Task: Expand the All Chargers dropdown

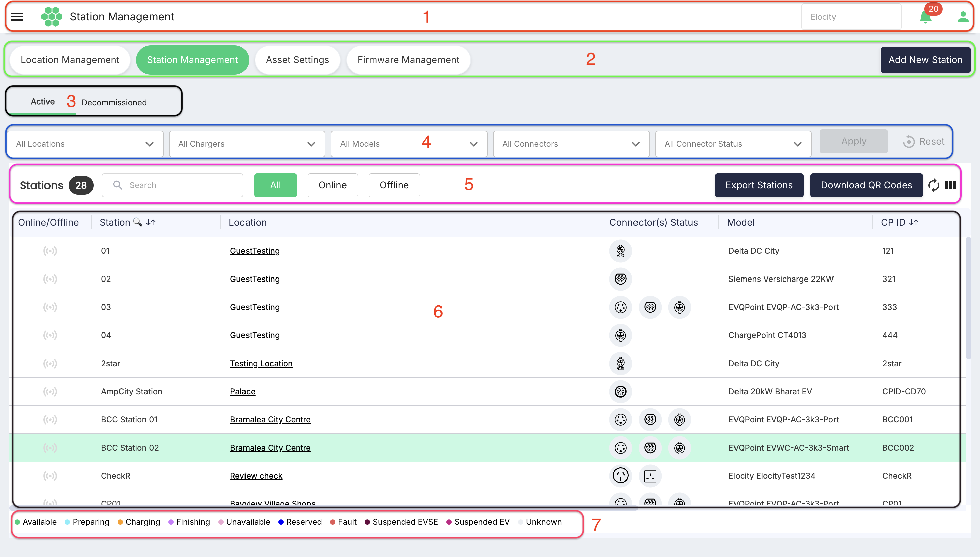Action: click(x=247, y=144)
